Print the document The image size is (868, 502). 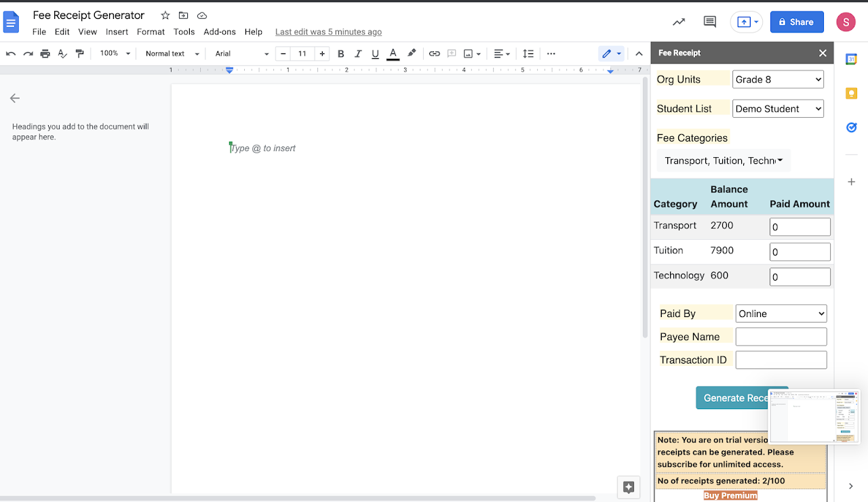pos(45,54)
